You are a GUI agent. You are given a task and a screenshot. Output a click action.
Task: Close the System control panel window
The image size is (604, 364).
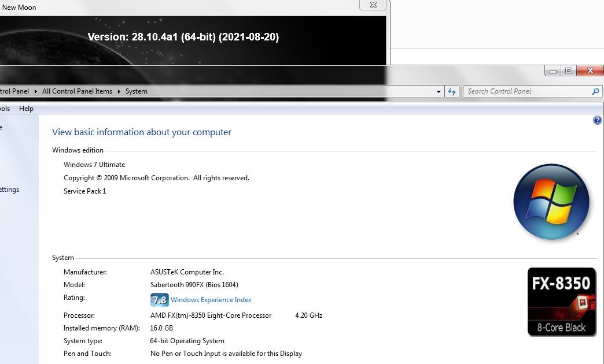(x=590, y=71)
